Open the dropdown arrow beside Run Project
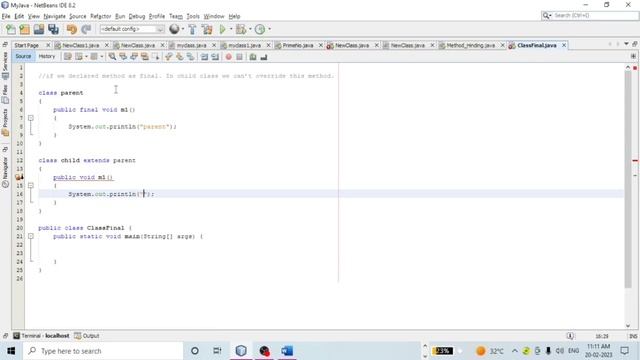Image resolution: width=640 pixels, height=360 pixels. pos(231,29)
